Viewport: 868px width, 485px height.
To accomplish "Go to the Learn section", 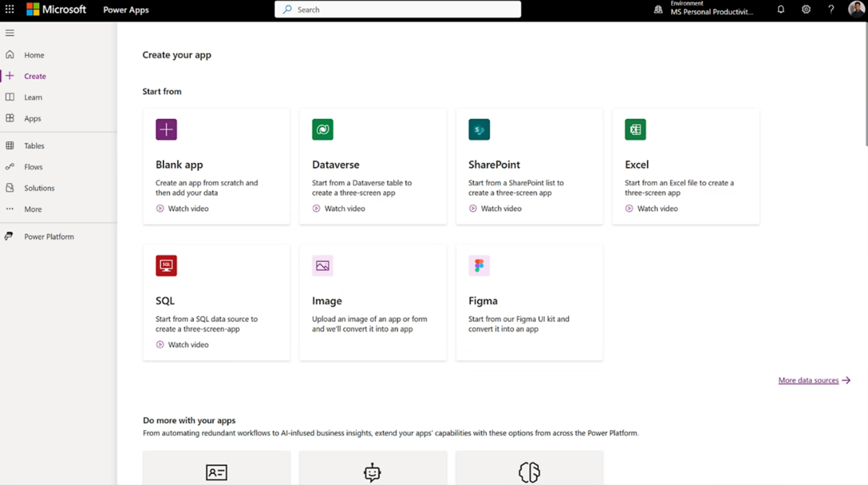I will 33,97.
